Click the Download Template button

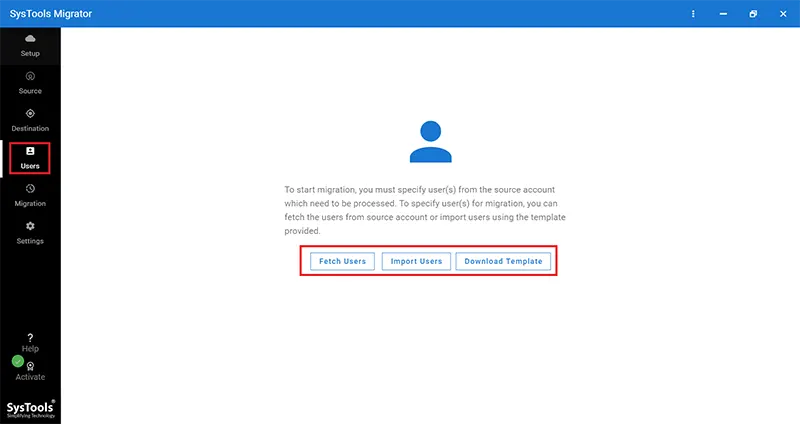(x=503, y=261)
